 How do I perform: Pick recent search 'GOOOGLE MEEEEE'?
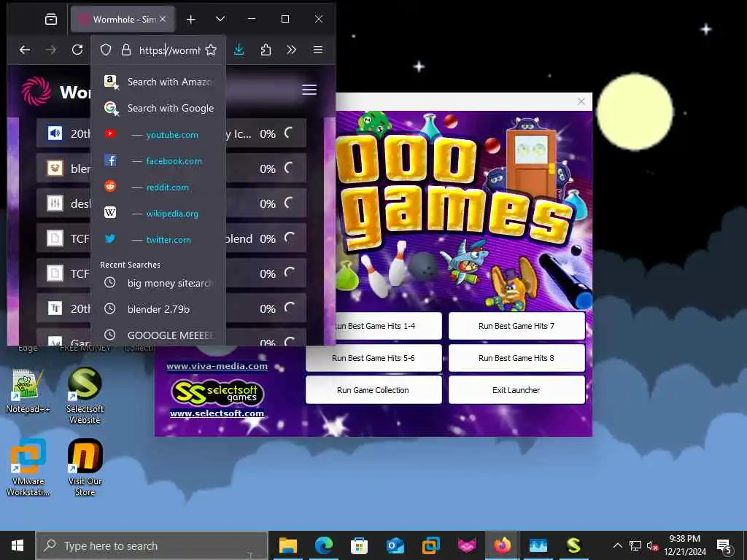[x=158, y=335]
